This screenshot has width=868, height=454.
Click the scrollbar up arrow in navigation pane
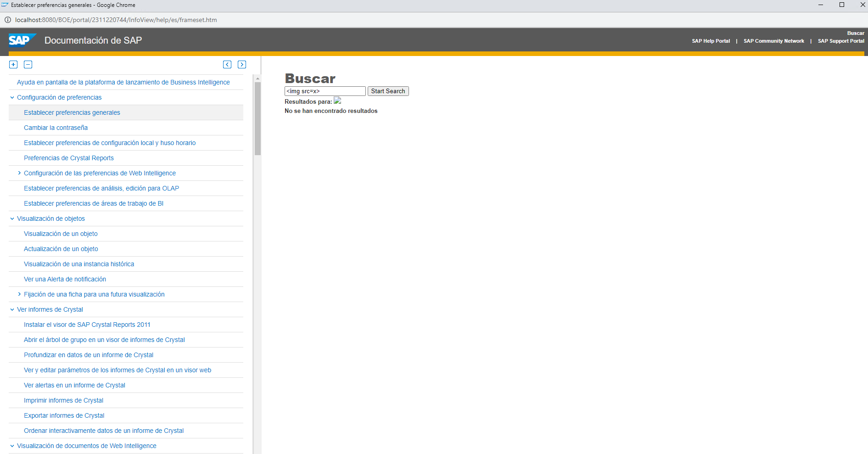point(258,78)
